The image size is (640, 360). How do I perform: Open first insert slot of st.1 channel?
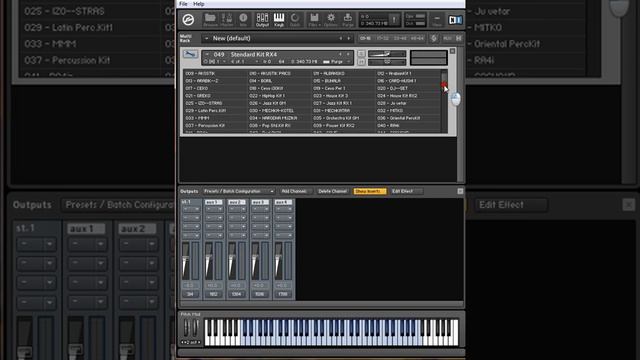pos(191,209)
